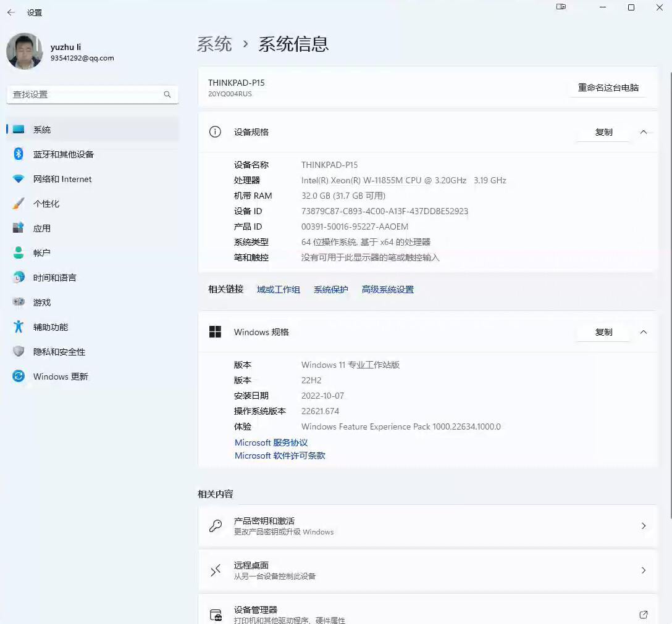This screenshot has width=672, height=624.
Task: Click the remote desktop icon for 远程桌面
Action: click(215, 570)
